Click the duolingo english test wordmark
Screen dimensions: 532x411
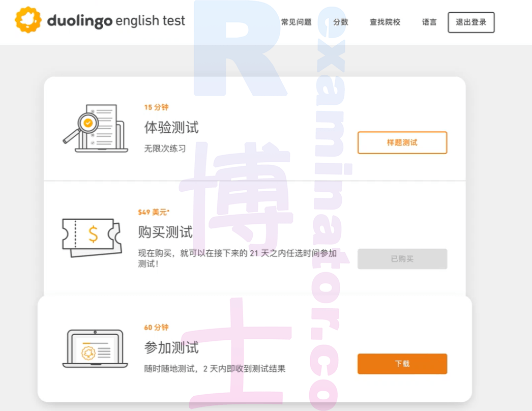115,21
